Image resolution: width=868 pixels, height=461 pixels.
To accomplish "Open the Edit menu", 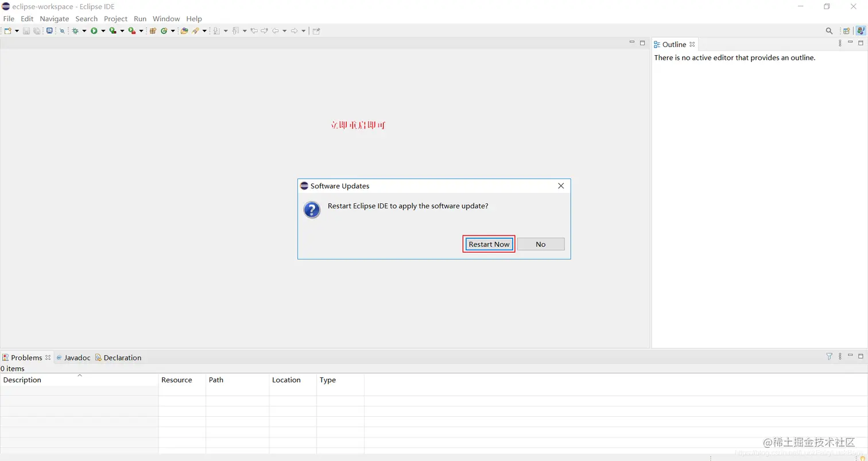I will click(x=27, y=18).
